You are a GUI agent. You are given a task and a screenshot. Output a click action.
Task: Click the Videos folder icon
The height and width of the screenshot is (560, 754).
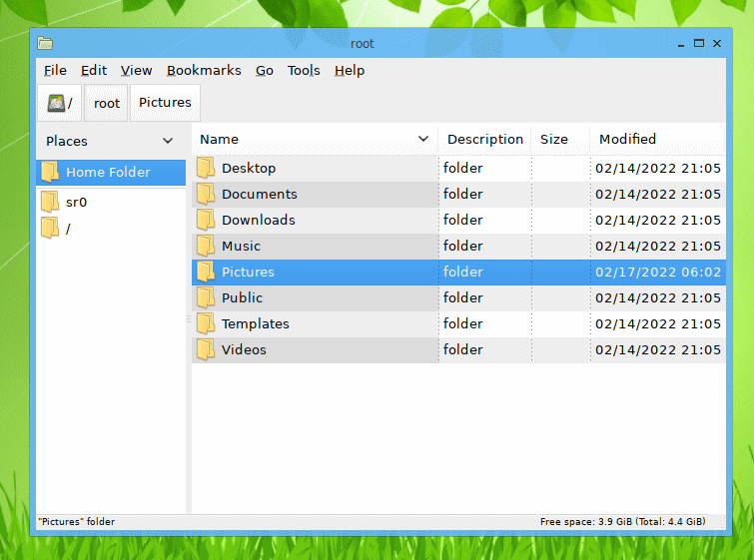pos(206,349)
